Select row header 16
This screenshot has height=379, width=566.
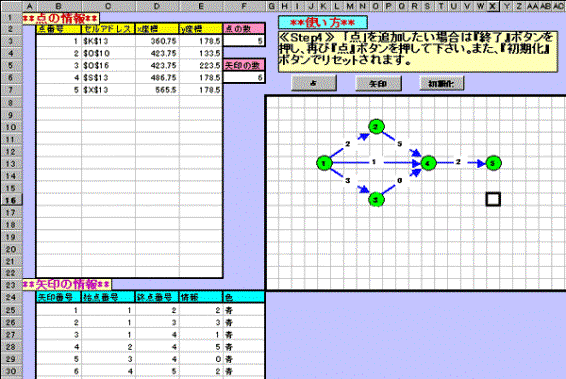point(11,200)
